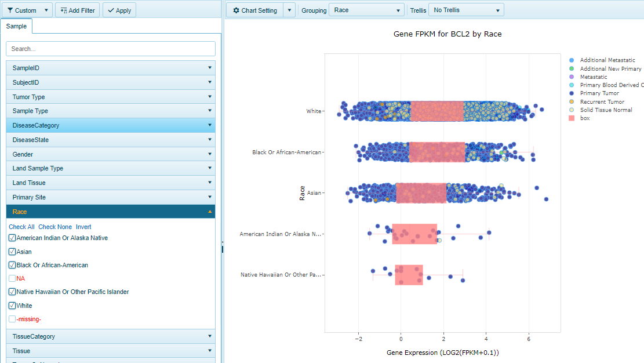
Task: Open Chart Setting gear button
Action: [254, 10]
